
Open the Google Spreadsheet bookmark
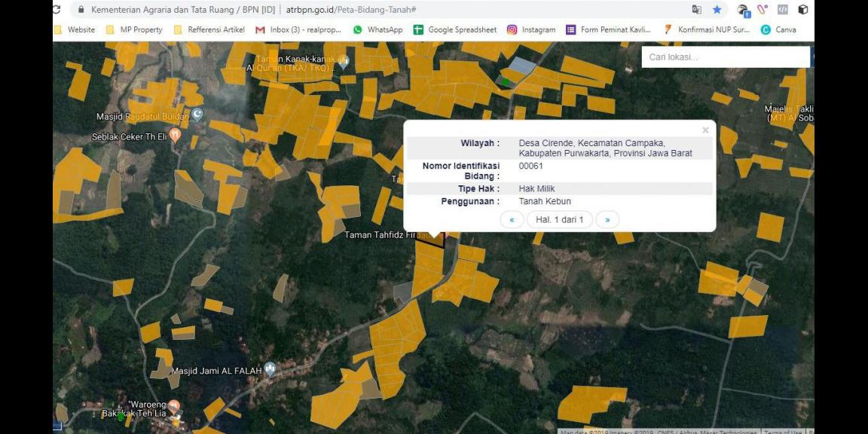(x=455, y=30)
